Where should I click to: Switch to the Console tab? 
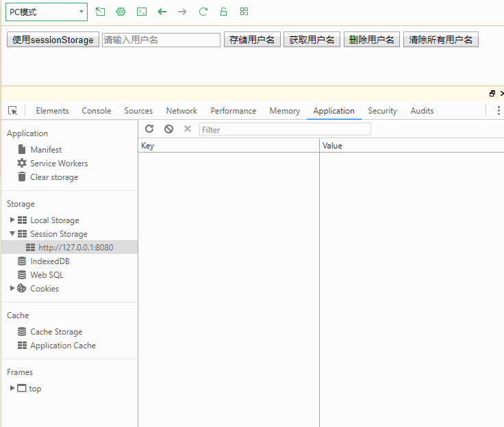coord(97,111)
